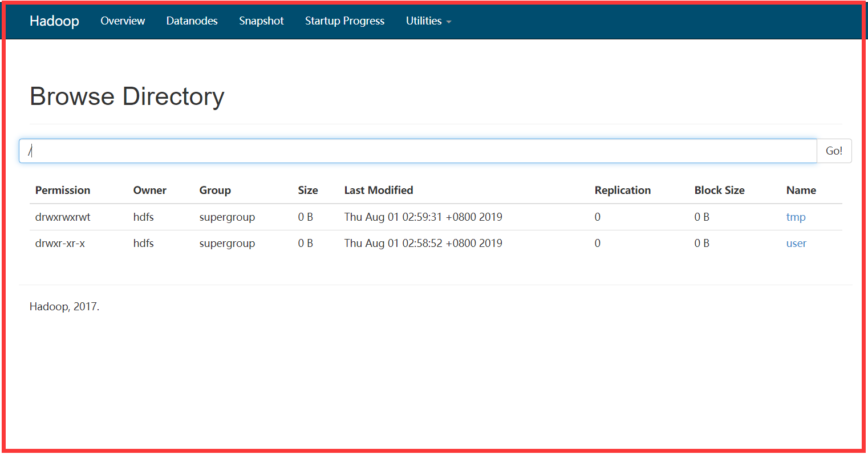Open the Overview tab
Viewport: 868px width, 454px height.
pos(123,21)
